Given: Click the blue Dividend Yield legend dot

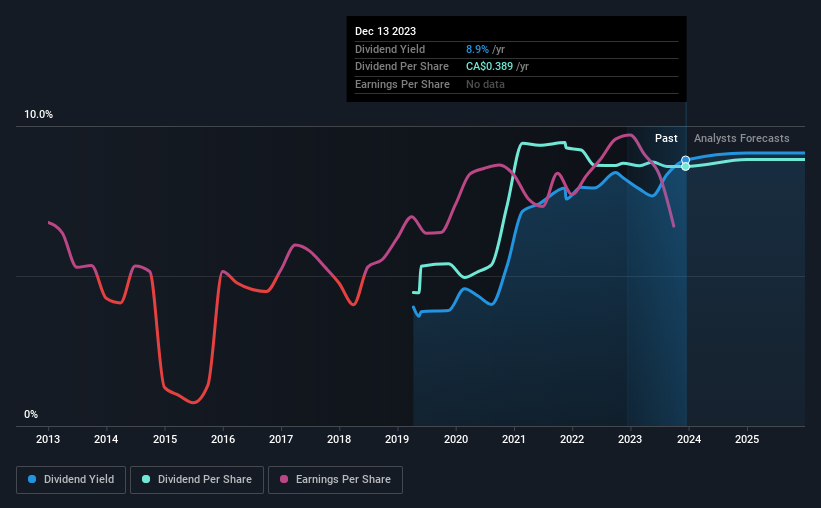Looking at the screenshot, I should (x=32, y=479).
